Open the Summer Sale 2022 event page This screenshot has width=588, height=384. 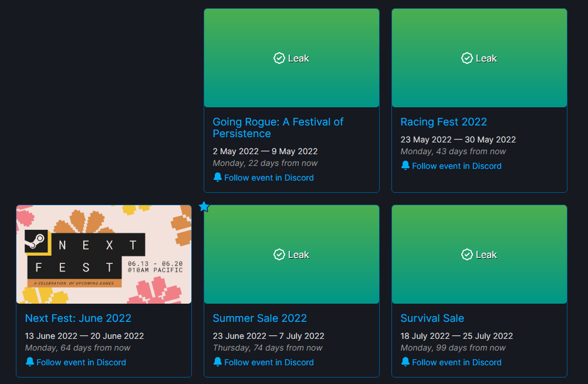(x=259, y=318)
